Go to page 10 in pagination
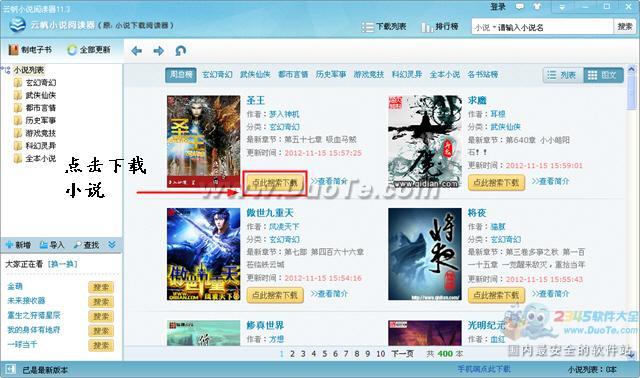Viewport: 640px width, 378px height. click(x=380, y=354)
